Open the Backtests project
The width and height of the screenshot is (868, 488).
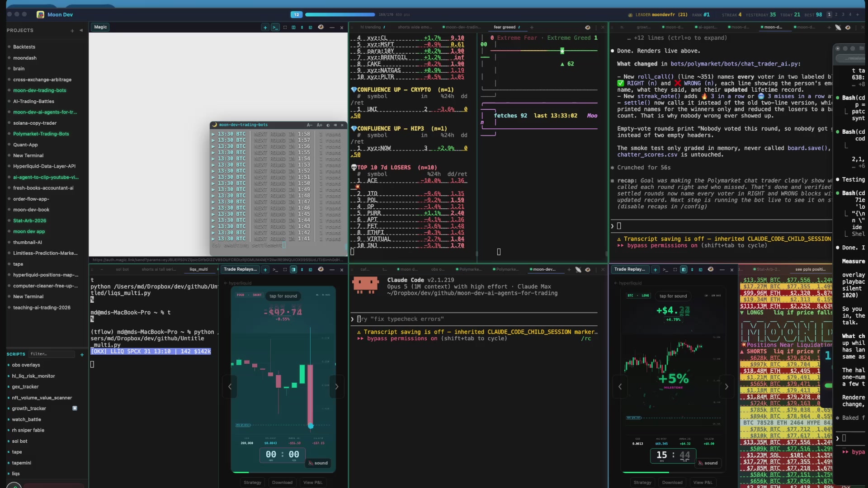coord(24,47)
